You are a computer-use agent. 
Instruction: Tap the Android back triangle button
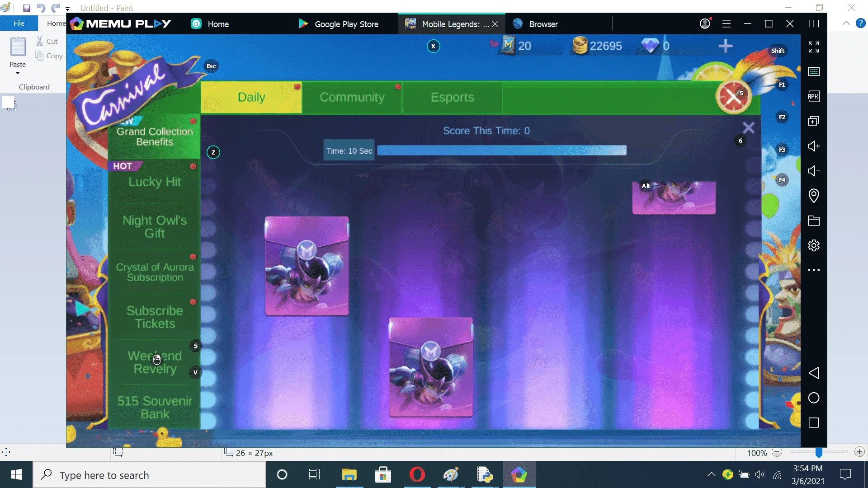[814, 373]
